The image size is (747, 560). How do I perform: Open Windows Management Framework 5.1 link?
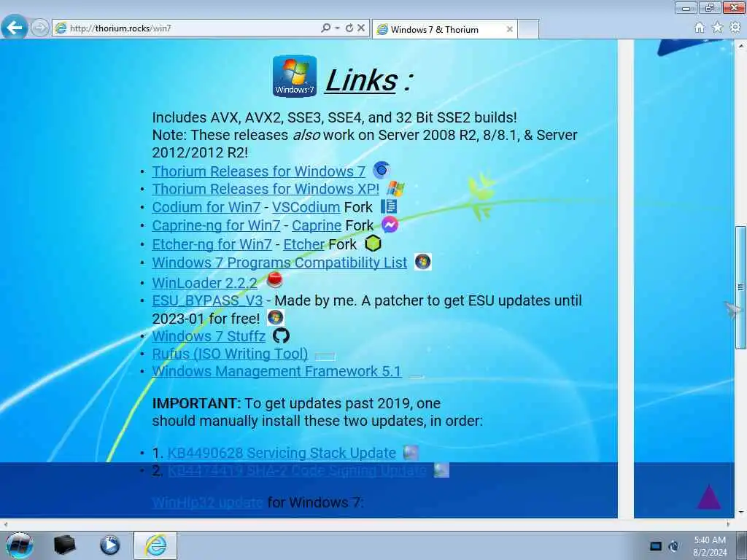[276, 371]
